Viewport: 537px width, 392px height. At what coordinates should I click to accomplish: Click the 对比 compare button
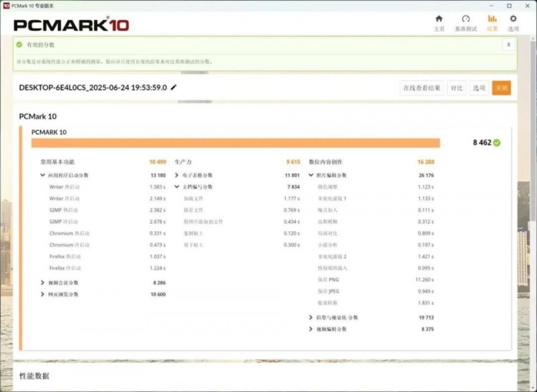pos(456,88)
